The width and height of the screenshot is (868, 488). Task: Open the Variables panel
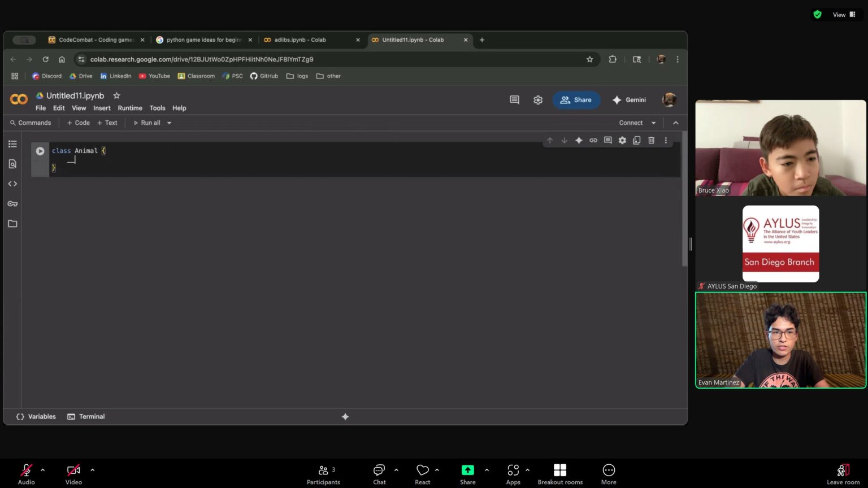pyautogui.click(x=36, y=417)
